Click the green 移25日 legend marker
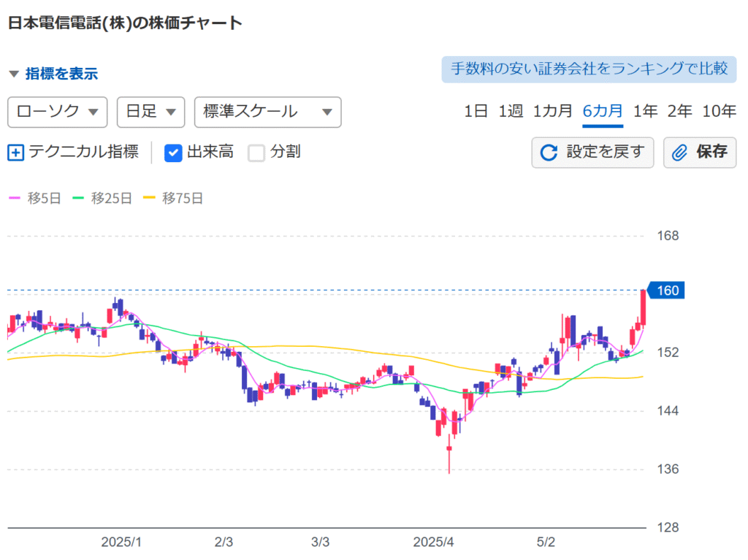The width and height of the screenshot is (748, 560). point(78,198)
